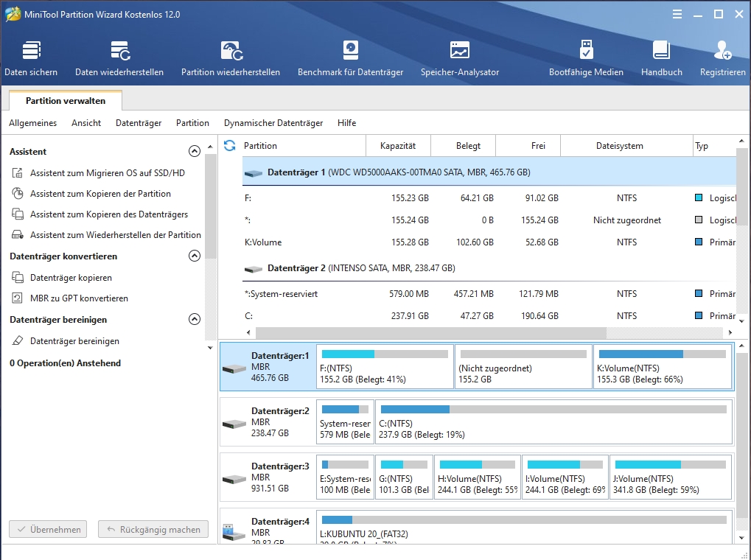Click Datenträger kopieren link
Viewport: 751px width, 560px height.
click(x=71, y=277)
